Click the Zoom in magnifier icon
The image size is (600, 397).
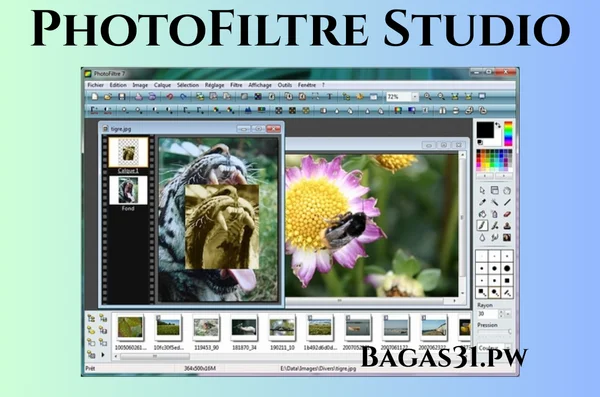coord(427,97)
